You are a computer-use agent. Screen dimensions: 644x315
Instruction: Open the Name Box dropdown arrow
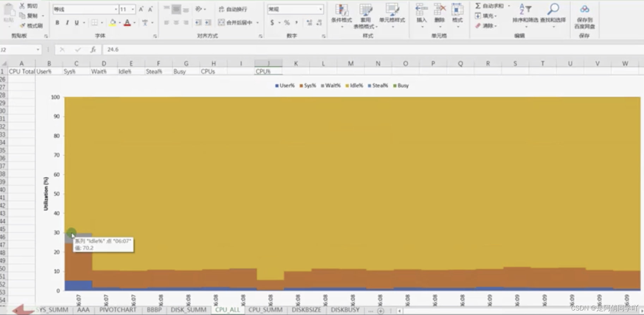(38, 50)
